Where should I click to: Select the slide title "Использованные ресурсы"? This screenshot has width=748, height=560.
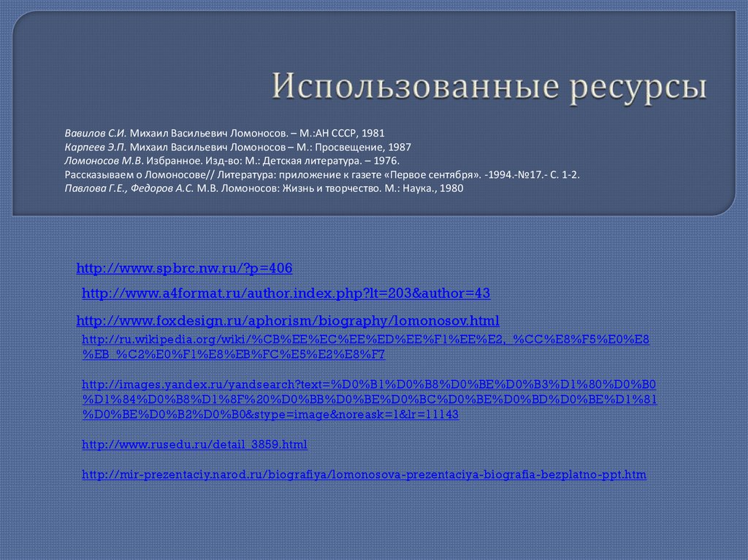489,86
